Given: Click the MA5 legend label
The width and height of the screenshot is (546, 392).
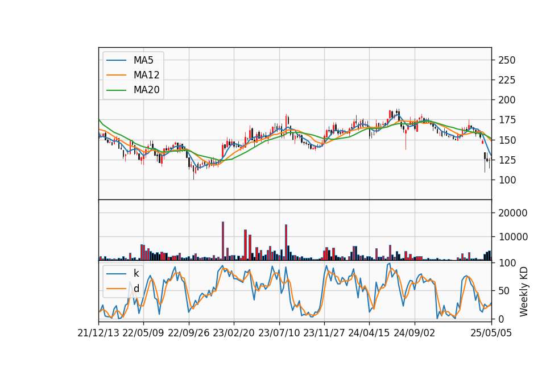Looking at the screenshot, I should pyautogui.click(x=143, y=60).
